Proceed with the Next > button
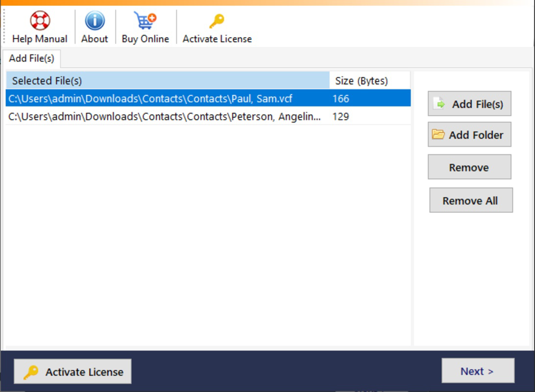Image resolution: width=535 pixels, height=392 pixels. coord(478,371)
